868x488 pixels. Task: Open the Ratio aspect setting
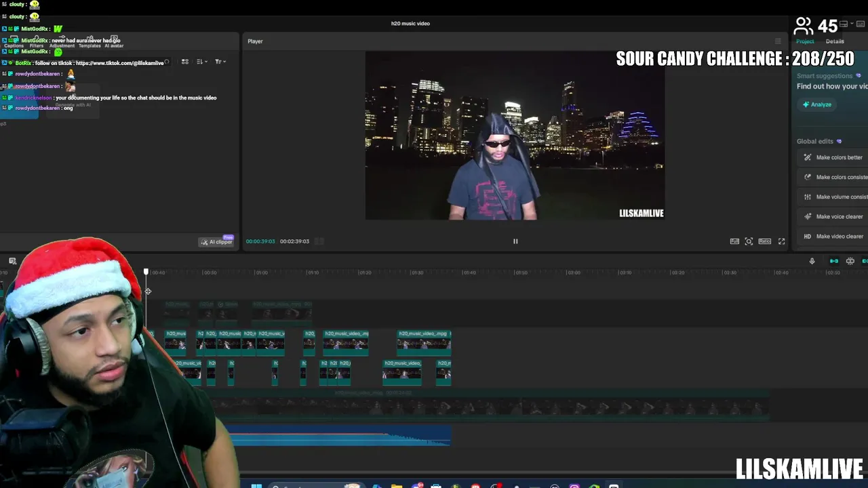(765, 241)
